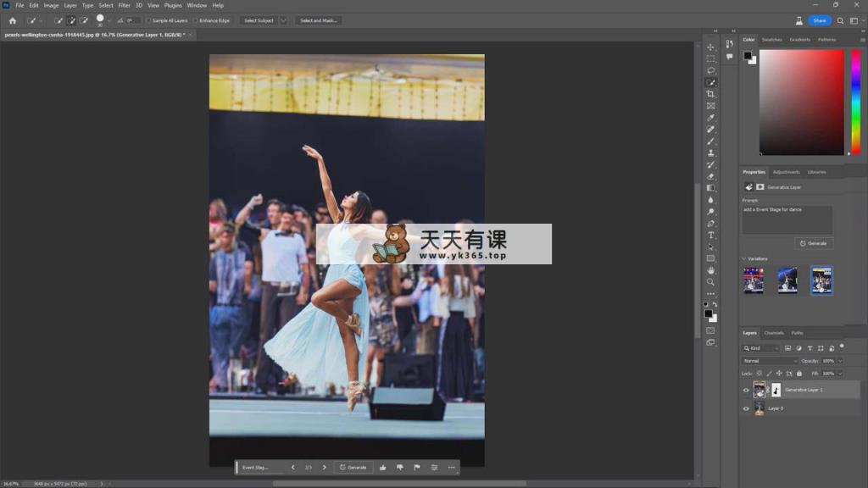Hide Layer 0 visibility eye

tap(746, 409)
